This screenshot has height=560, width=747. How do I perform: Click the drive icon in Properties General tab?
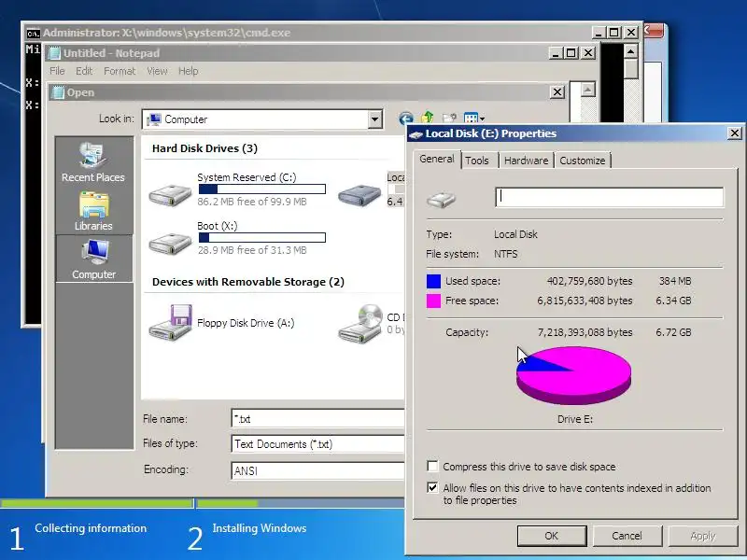441,199
